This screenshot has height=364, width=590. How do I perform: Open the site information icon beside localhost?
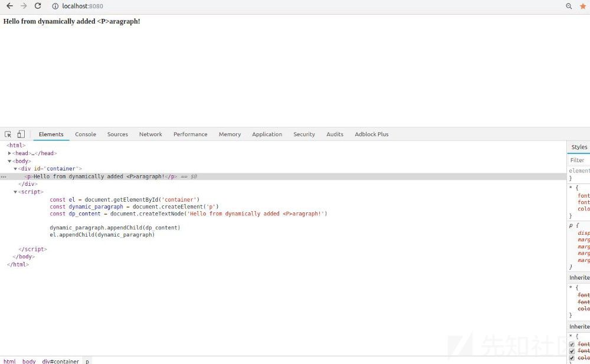coord(55,6)
